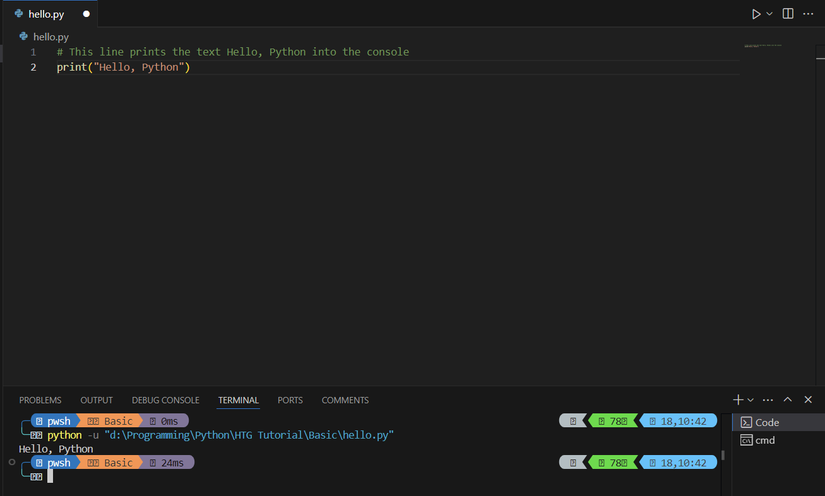Image resolution: width=825 pixels, height=496 pixels.
Task: Show the DEBUG CONSOLE tab
Action: (165, 400)
